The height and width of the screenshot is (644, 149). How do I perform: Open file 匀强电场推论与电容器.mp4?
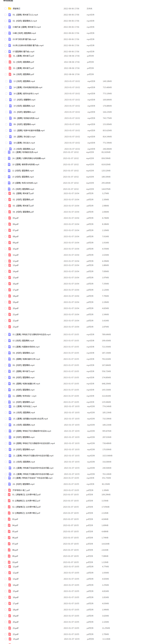(29, 158)
